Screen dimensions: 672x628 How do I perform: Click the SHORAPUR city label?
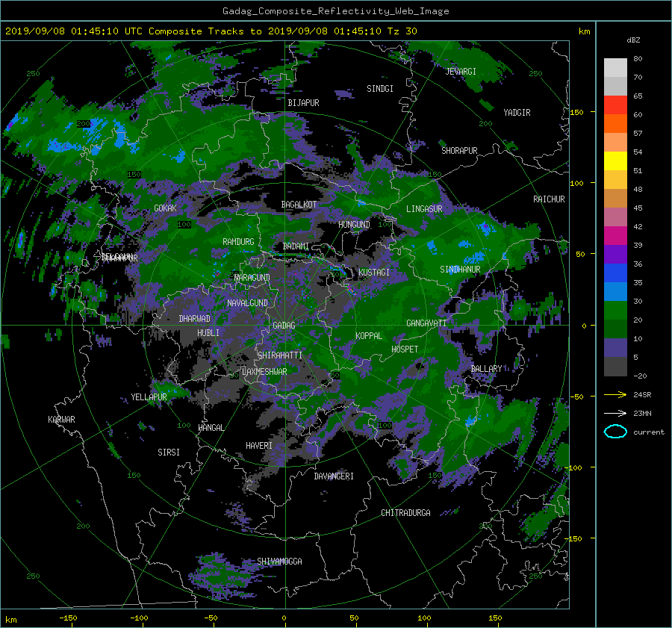tap(459, 151)
